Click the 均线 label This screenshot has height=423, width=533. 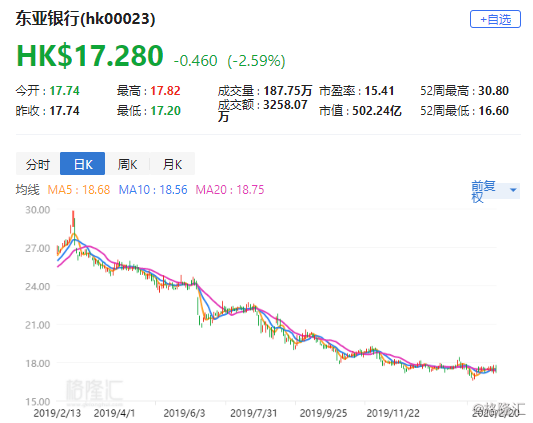tap(28, 190)
